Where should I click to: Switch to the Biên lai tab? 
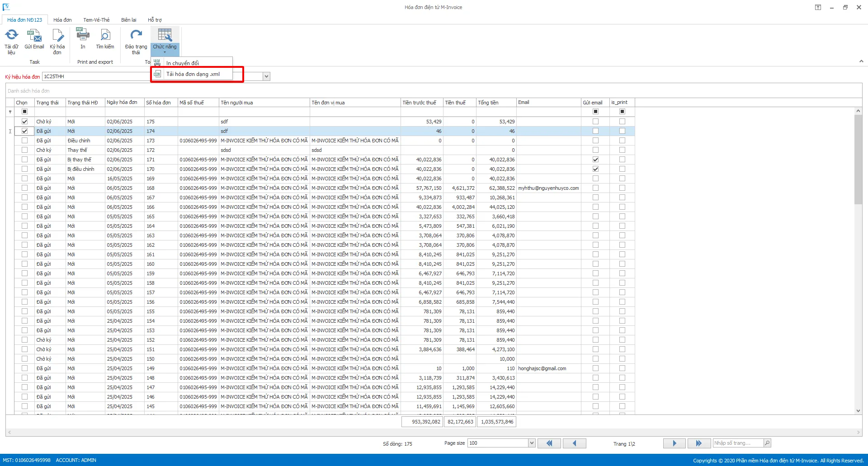pyautogui.click(x=128, y=20)
